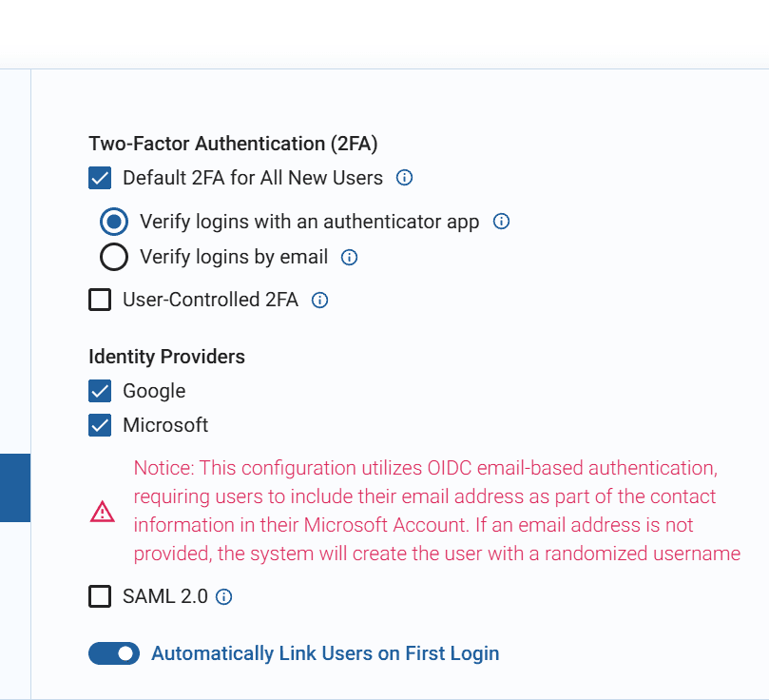Click the Automatically Link Users on First Login label
Viewport: 769px width, 700px height.
click(x=323, y=653)
